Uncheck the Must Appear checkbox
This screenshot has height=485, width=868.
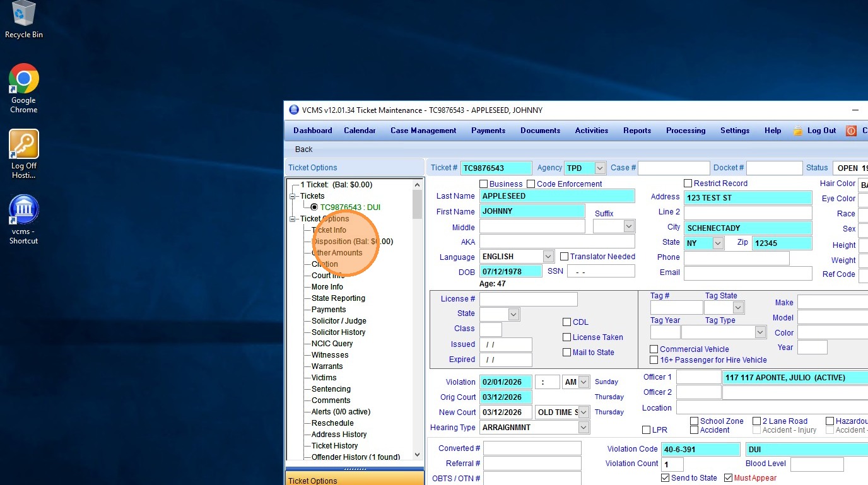point(728,478)
